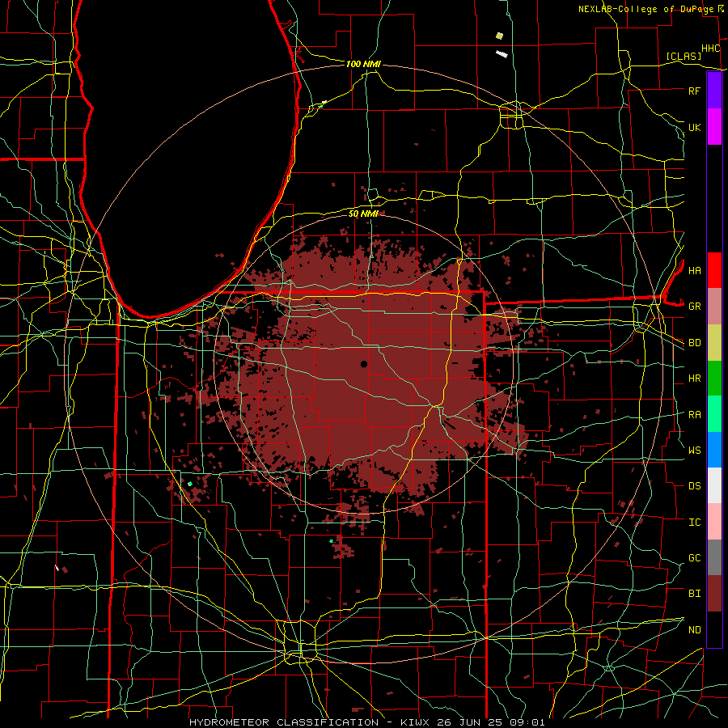Click the 100 NMI range ring label

pos(363,64)
